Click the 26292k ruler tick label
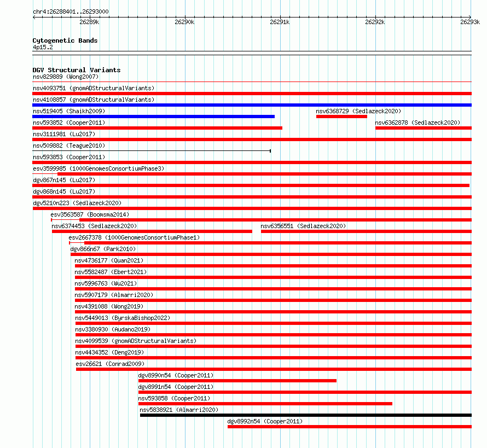Image resolution: width=487 pixels, height=448 pixels. pyautogui.click(x=375, y=22)
